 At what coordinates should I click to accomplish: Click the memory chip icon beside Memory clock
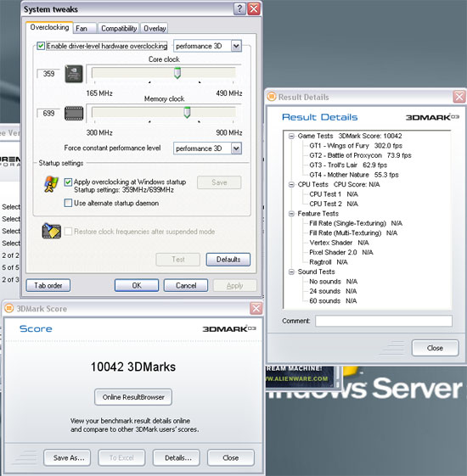74,114
